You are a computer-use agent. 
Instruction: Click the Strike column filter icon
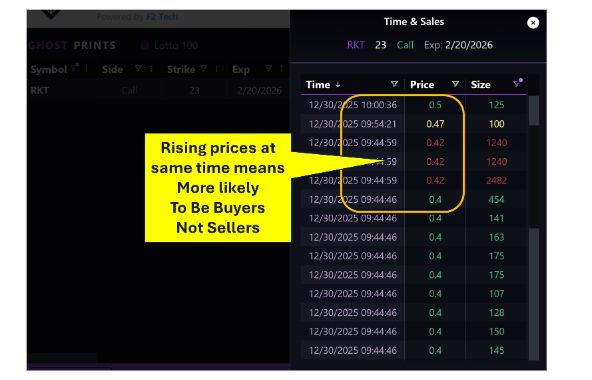pos(204,68)
